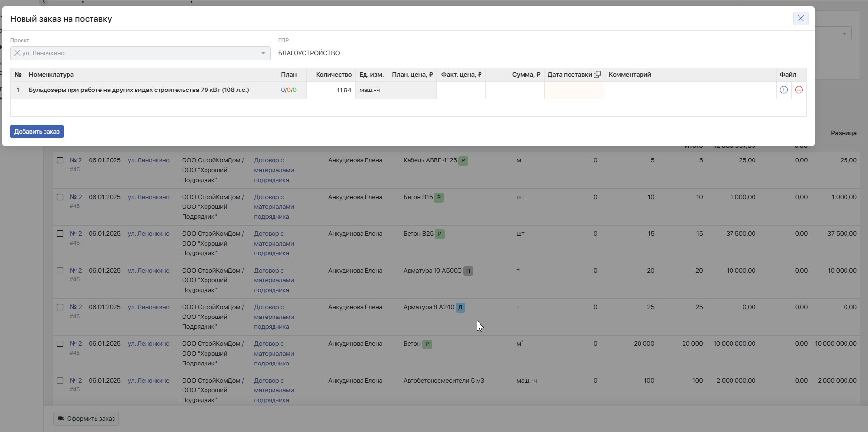The height and width of the screenshot is (432, 868).
Task: Click Оформить заказ button at bottom
Action: 86,419
